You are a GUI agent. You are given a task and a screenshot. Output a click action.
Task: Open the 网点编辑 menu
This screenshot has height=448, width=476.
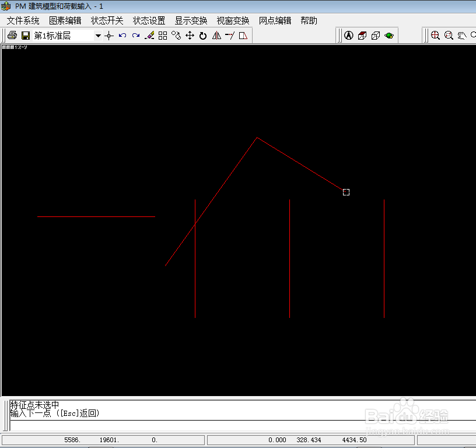275,20
